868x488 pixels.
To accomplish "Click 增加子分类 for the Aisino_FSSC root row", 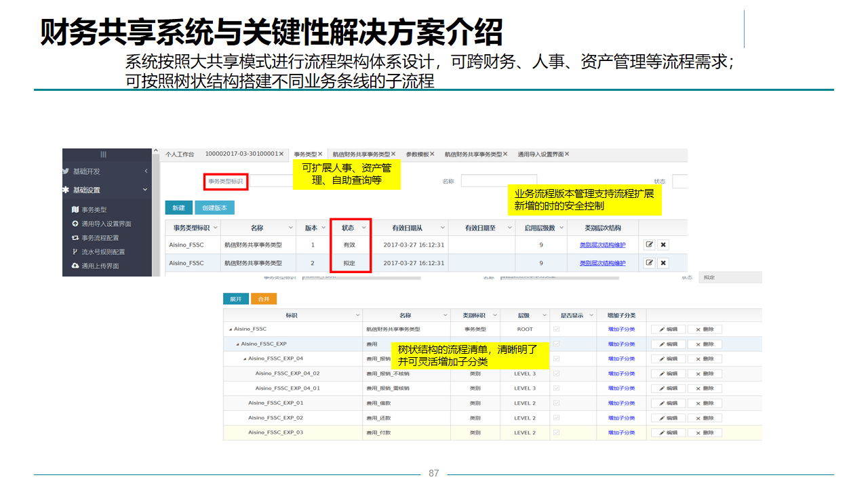I will 621,329.
